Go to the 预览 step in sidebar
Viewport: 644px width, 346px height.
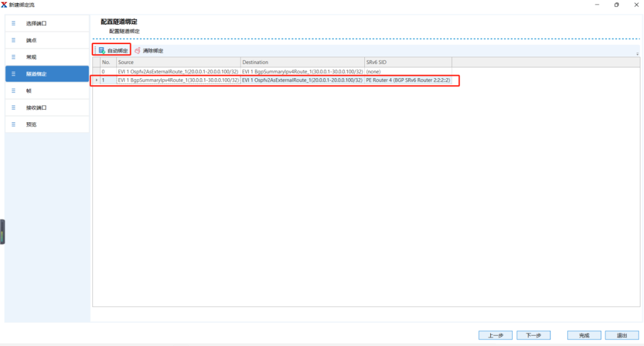(x=47, y=125)
